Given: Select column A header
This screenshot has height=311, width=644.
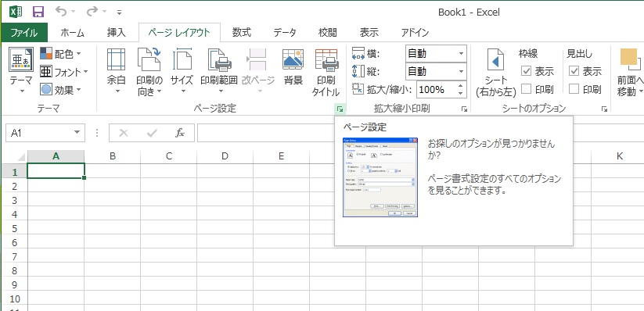Looking at the screenshot, I should pos(56,156).
